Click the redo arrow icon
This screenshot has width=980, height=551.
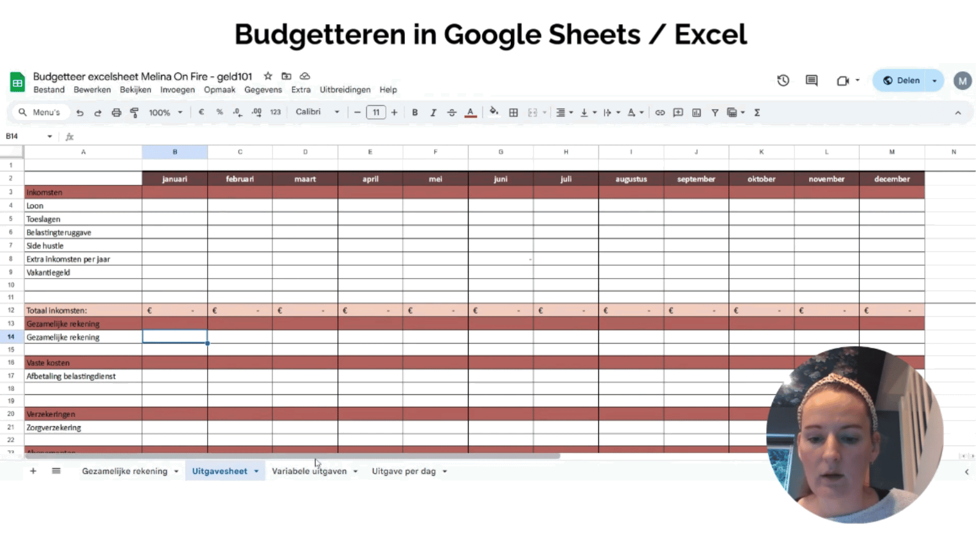98,113
